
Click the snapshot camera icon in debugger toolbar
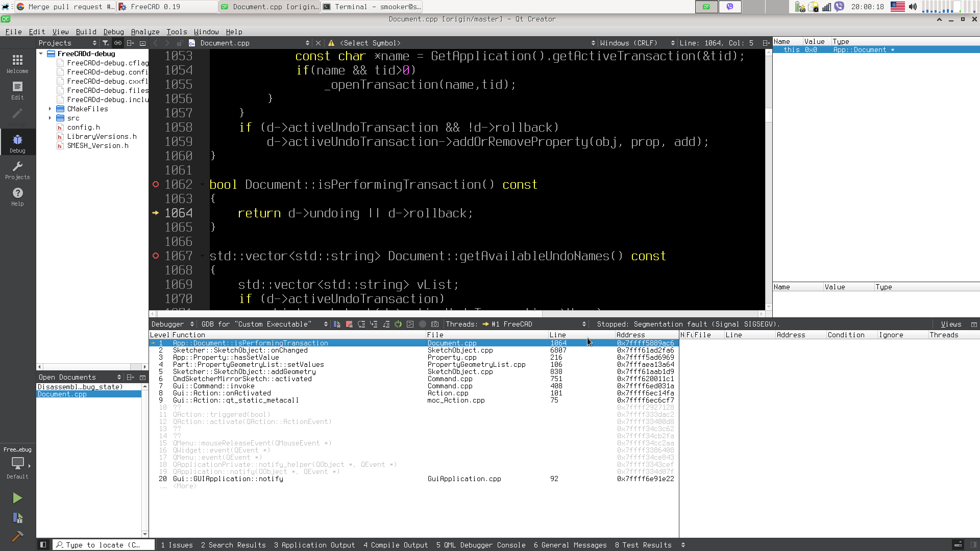click(x=435, y=324)
